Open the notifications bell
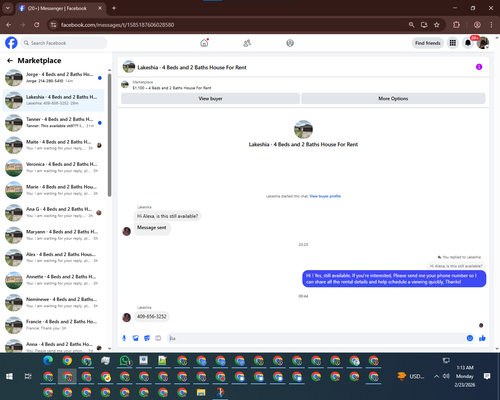 pyautogui.click(x=468, y=43)
